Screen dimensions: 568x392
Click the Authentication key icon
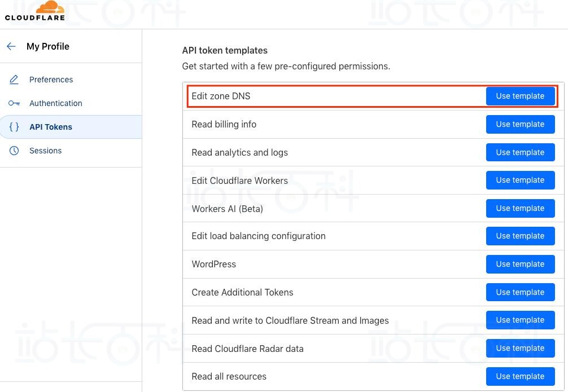coord(14,103)
